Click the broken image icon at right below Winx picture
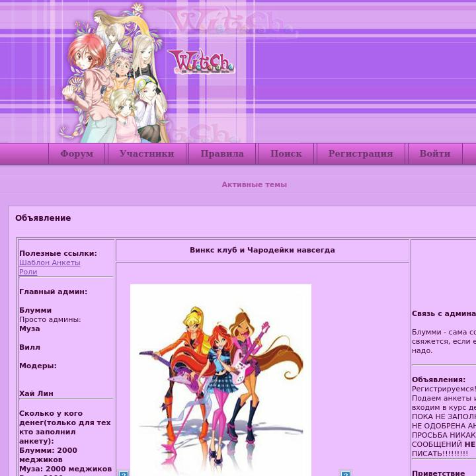 coord(346,473)
